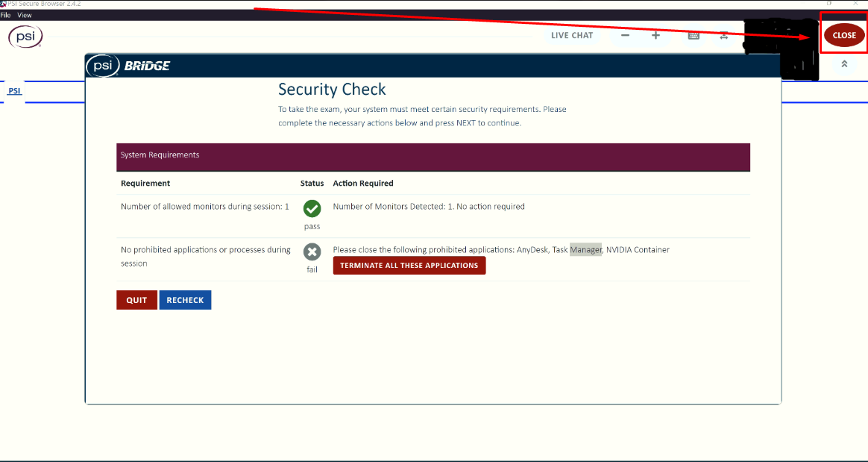This screenshot has height=462, width=868.
Task: Click the dark red CLOSE button
Action: (844, 35)
